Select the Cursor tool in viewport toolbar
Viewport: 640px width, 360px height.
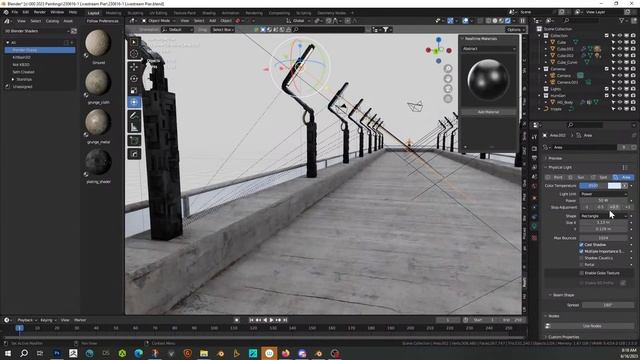click(134, 53)
